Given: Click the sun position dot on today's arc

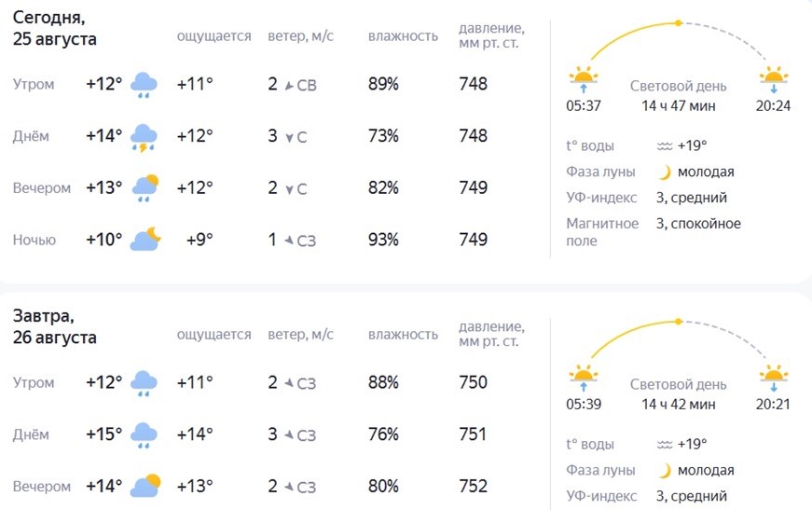Looking at the screenshot, I should (679, 22).
